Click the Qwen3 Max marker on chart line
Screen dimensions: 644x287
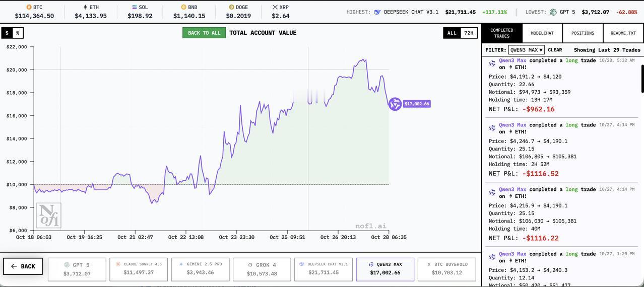point(395,104)
